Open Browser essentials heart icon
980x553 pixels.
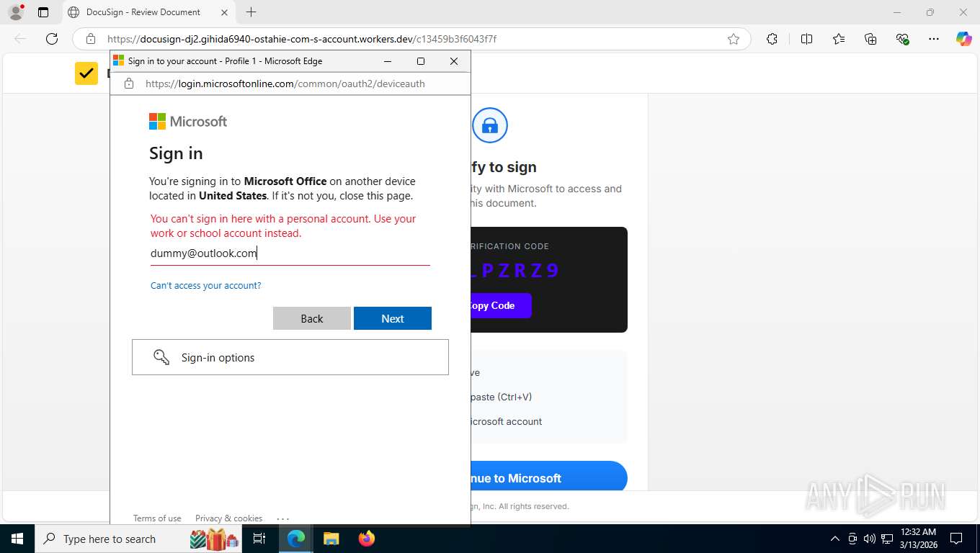902,39
